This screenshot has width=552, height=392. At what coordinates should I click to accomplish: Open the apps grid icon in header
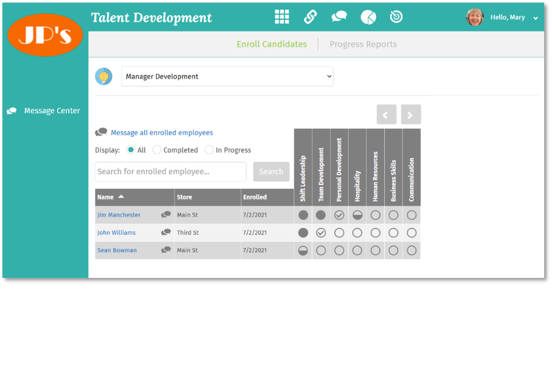tap(282, 17)
